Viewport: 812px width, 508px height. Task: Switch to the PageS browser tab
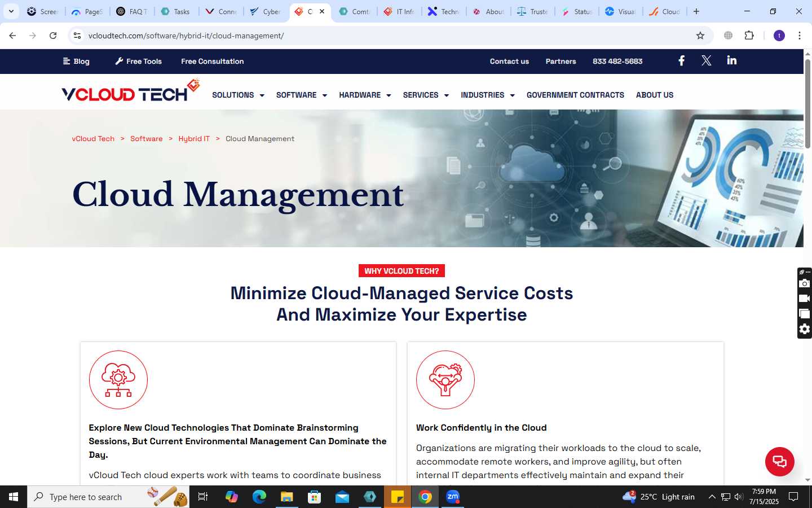(x=87, y=11)
